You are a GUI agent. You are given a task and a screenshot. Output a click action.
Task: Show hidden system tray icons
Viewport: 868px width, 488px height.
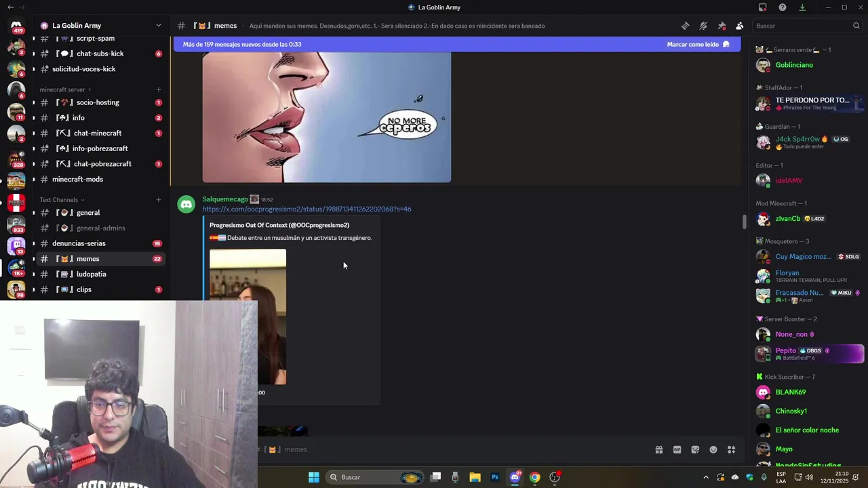pyautogui.click(x=706, y=477)
